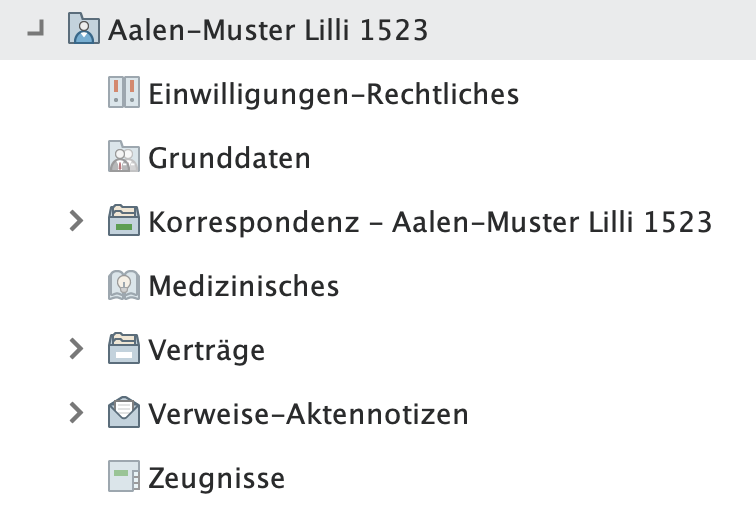This screenshot has width=756, height=510.
Task: Collapse the Aalen-Muster Lilli 1523 root node
Action: pos(37,30)
